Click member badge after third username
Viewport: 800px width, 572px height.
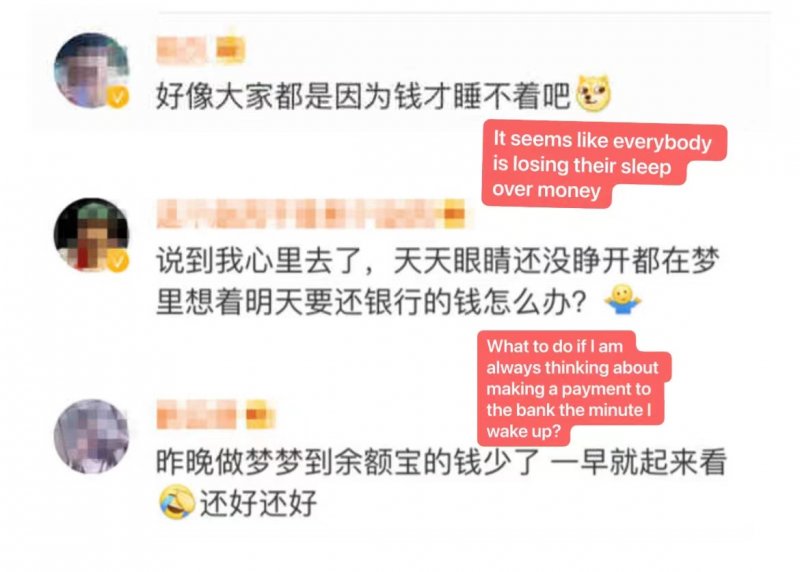click(x=260, y=414)
